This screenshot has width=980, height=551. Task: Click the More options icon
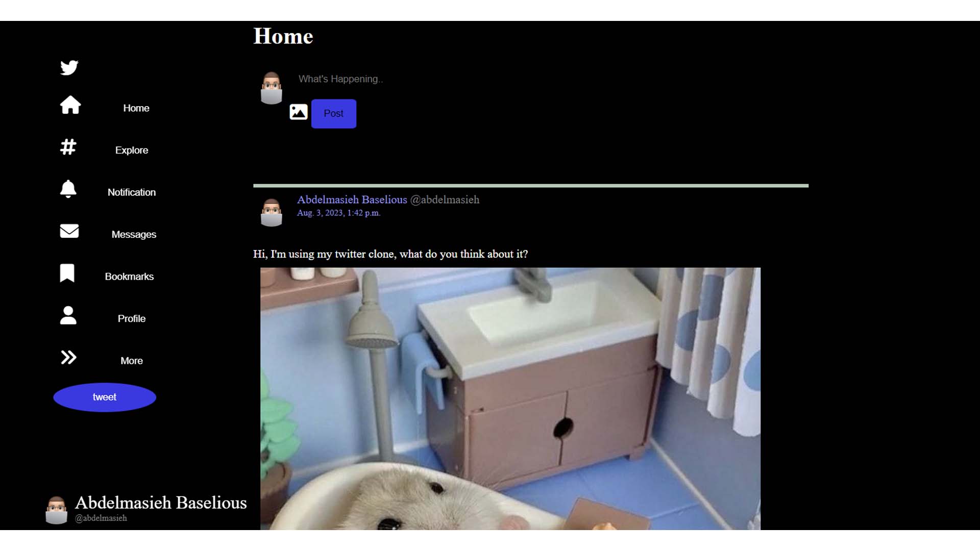(68, 357)
